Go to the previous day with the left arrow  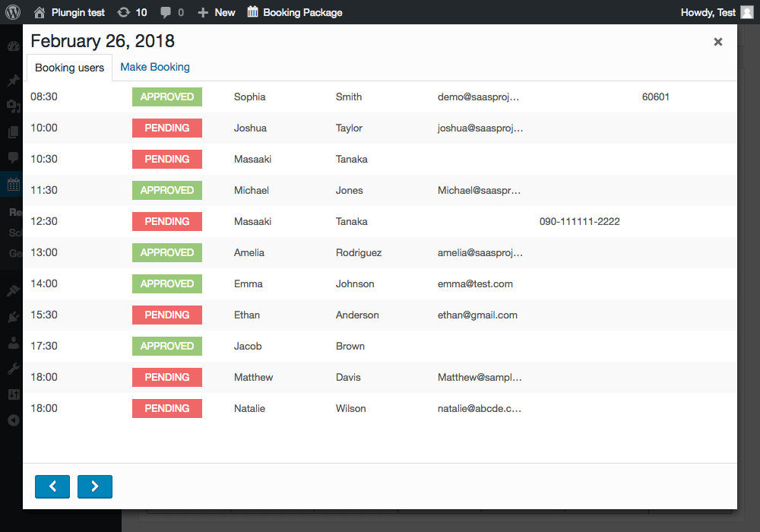click(52, 486)
